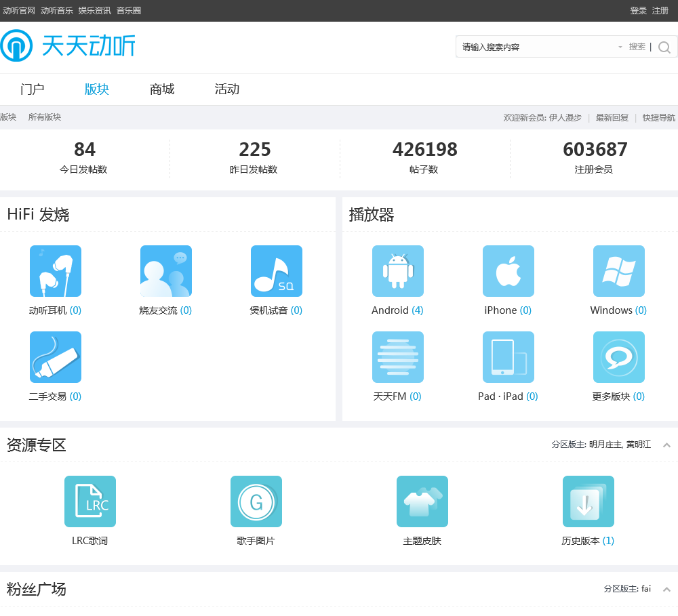Switch to the 版块 tab
Screen dimensions: 678x616
click(x=97, y=89)
